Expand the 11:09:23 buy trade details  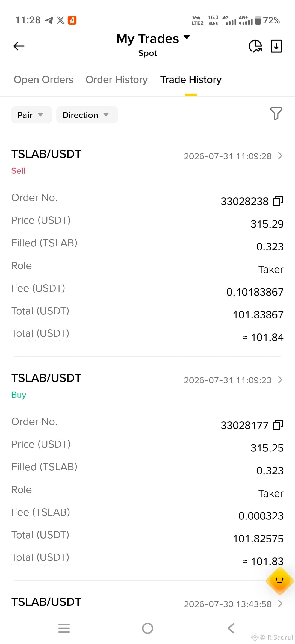coord(280,380)
